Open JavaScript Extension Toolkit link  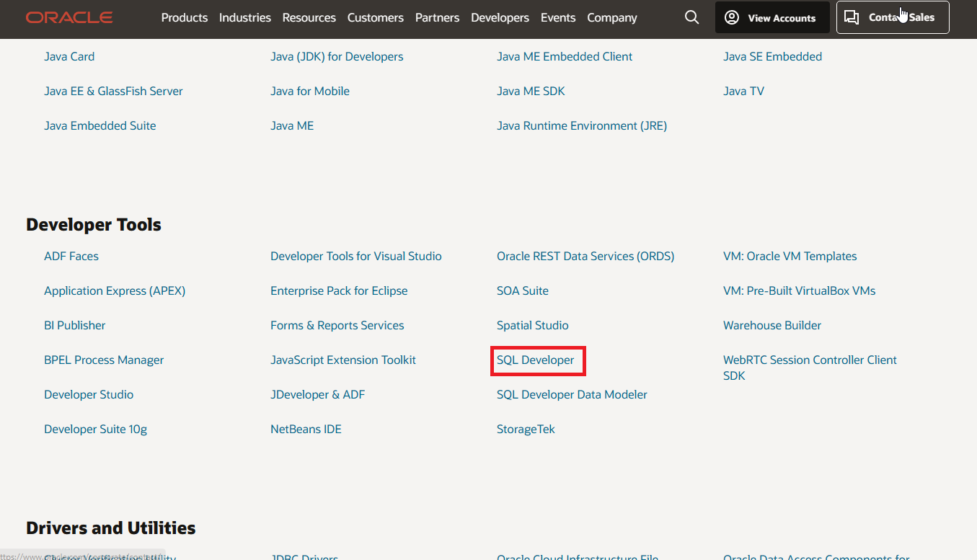coord(343,360)
